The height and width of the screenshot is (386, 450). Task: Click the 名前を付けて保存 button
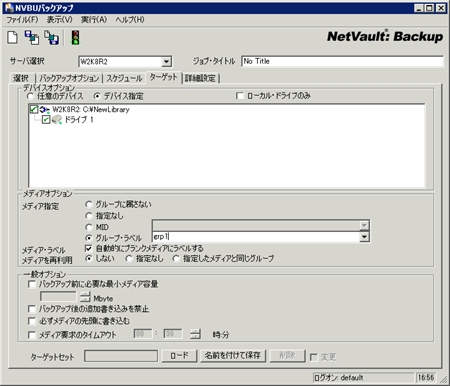point(233,356)
